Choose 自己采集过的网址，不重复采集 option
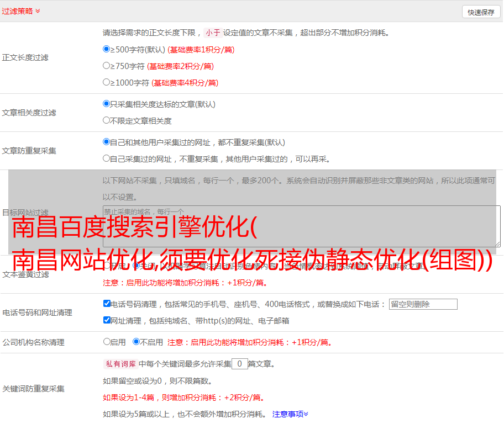504x424 pixels. [x=107, y=158]
